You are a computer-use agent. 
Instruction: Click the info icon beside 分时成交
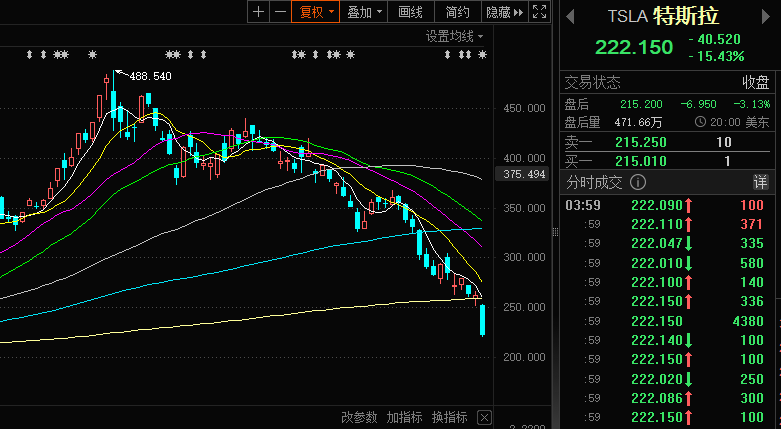coord(638,182)
